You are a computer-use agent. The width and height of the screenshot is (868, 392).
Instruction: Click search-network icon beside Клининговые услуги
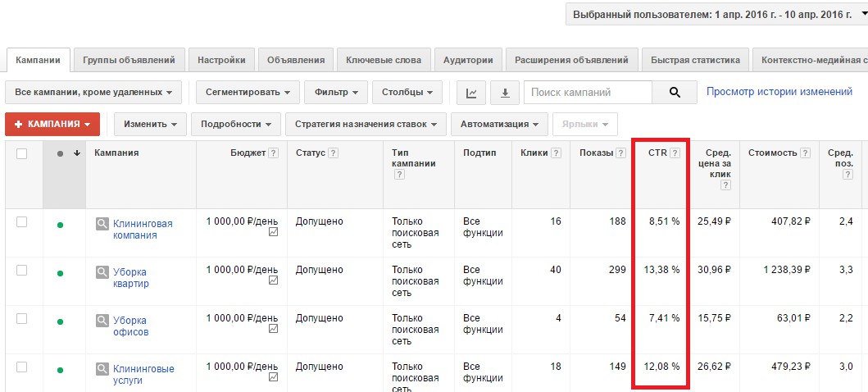click(102, 369)
